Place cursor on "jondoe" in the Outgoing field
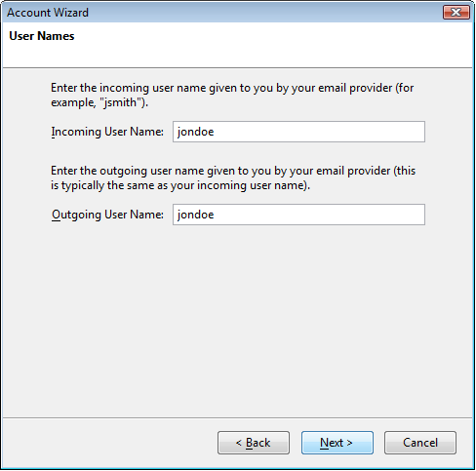 [195, 215]
